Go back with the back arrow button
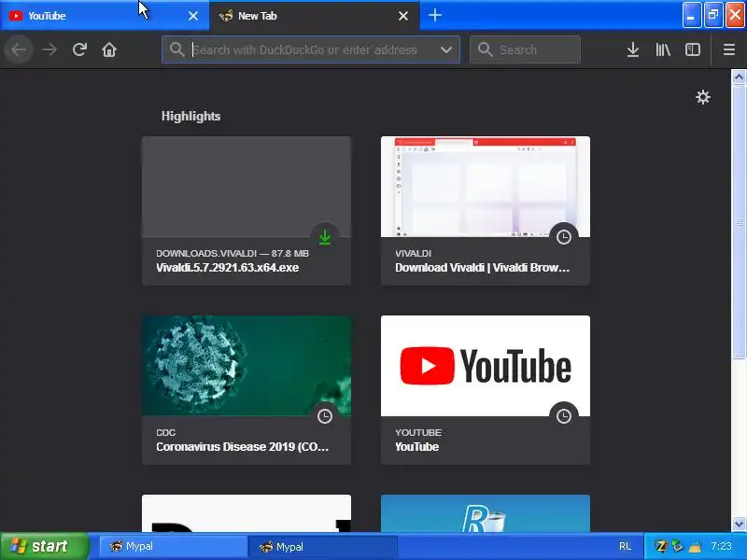747x560 pixels. pos(19,49)
